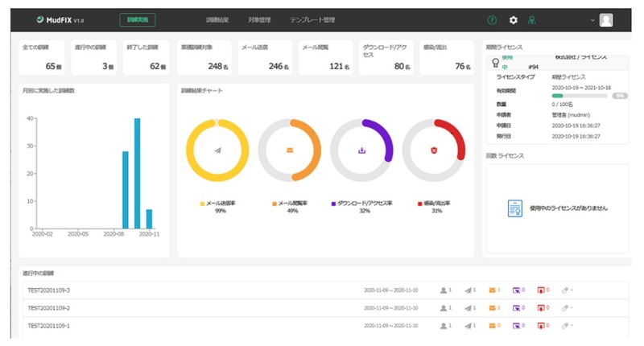This screenshot has height=346, width=644.
Task: Click the green 訓練実施 button
Action: tap(138, 19)
